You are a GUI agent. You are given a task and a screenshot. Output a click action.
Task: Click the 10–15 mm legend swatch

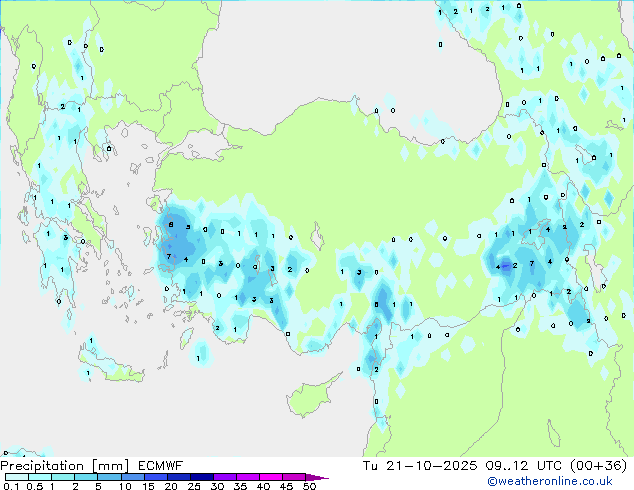132,477
